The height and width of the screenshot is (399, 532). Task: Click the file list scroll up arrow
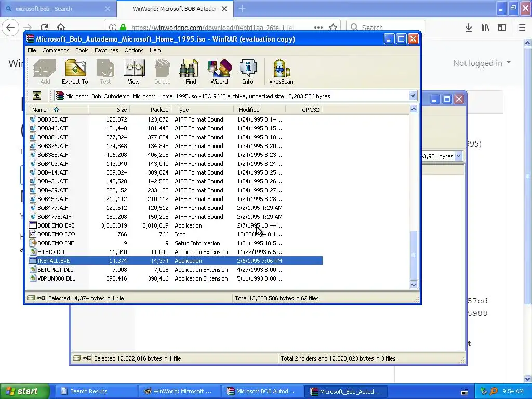coord(414,109)
